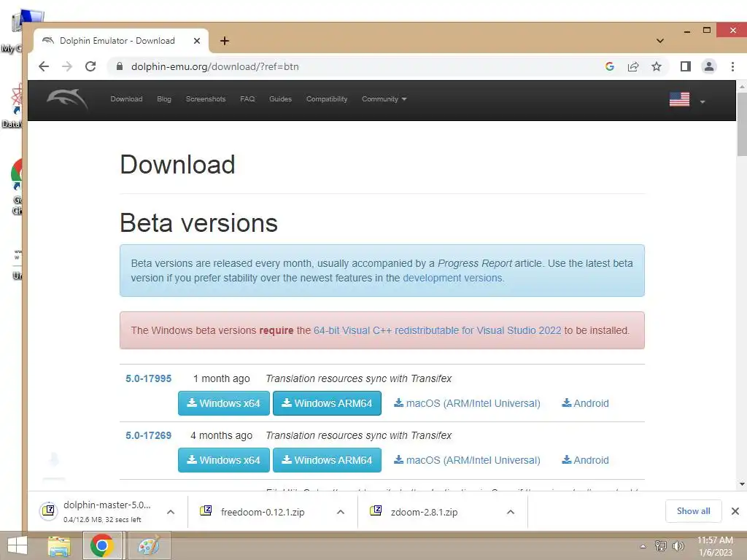The height and width of the screenshot is (560, 747).
Task: Show hidden tray icons arrow
Action: pyautogui.click(x=643, y=546)
